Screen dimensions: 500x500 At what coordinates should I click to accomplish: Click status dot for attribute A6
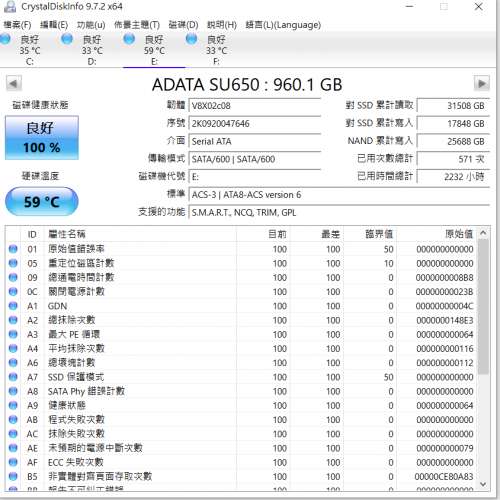tap(13, 363)
